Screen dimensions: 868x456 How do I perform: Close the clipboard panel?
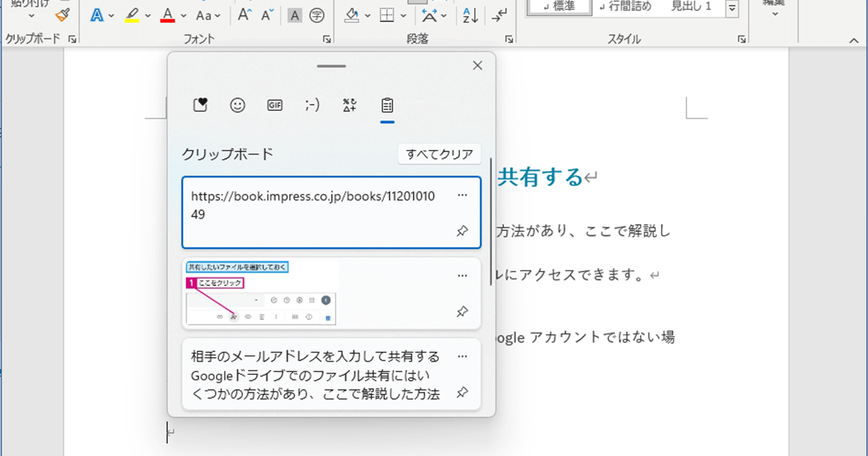pyautogui.click(x=477, y=66)
